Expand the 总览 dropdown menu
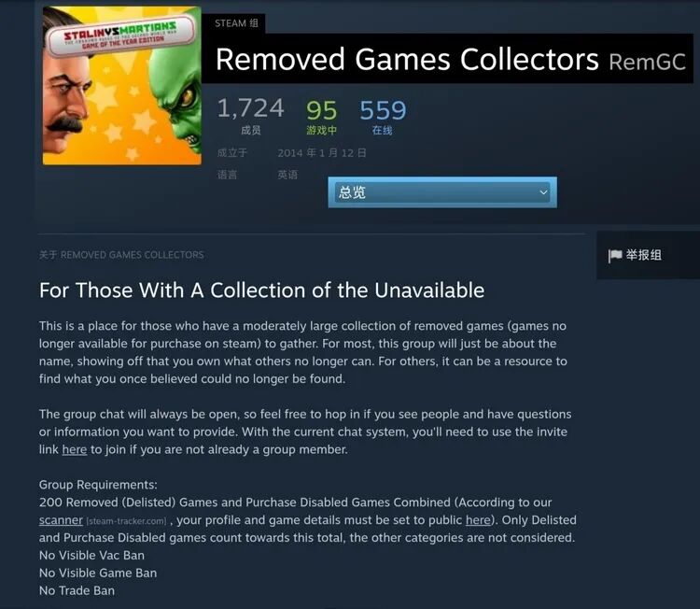The width and height of the screenshot is (700, 609). 442,192
